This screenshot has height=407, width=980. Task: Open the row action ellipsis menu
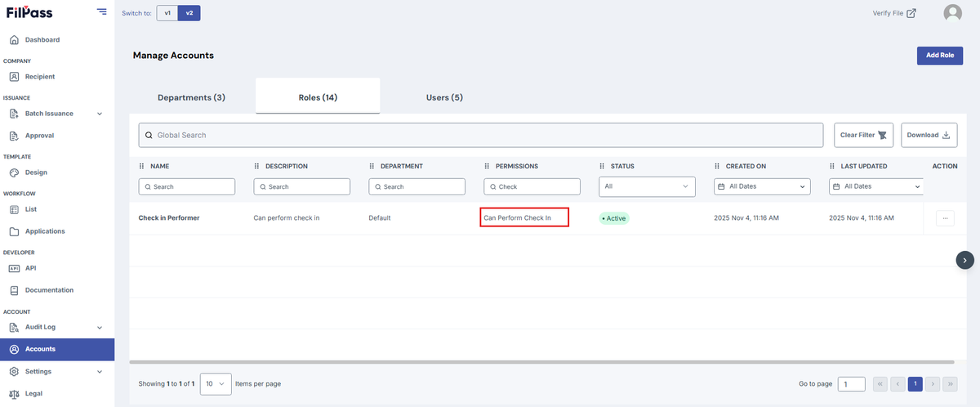pyautogui.click(x=946, y=218)
